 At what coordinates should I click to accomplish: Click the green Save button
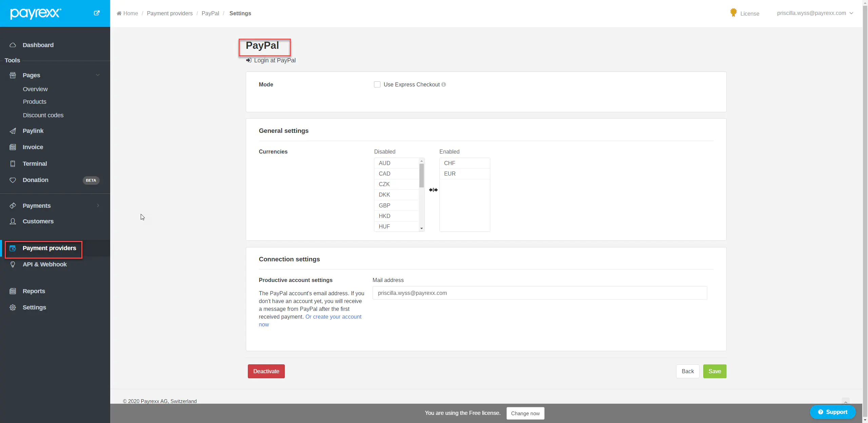714,371
